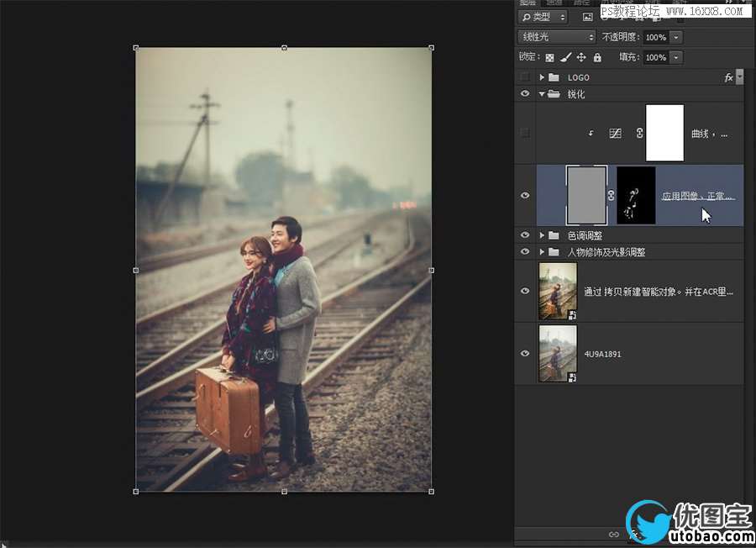Image resolution: width=756 pixels, height=548 pixels.
Task: Click the lock transparent pixels icon
Action: (x=549, y=58)
